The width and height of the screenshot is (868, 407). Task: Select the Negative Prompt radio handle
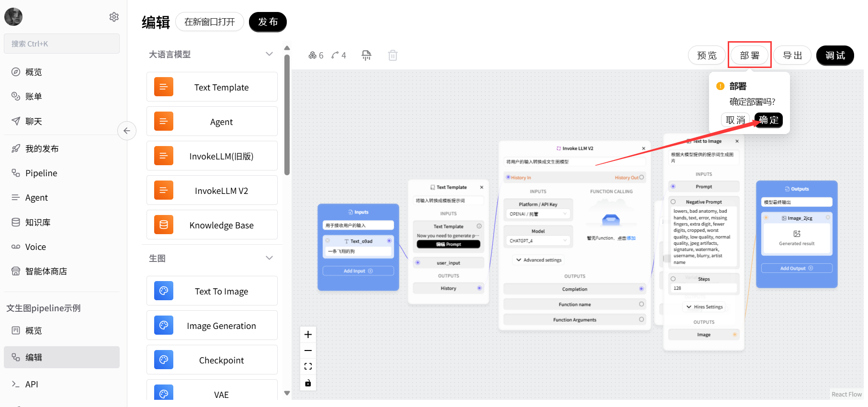[673, 202]
